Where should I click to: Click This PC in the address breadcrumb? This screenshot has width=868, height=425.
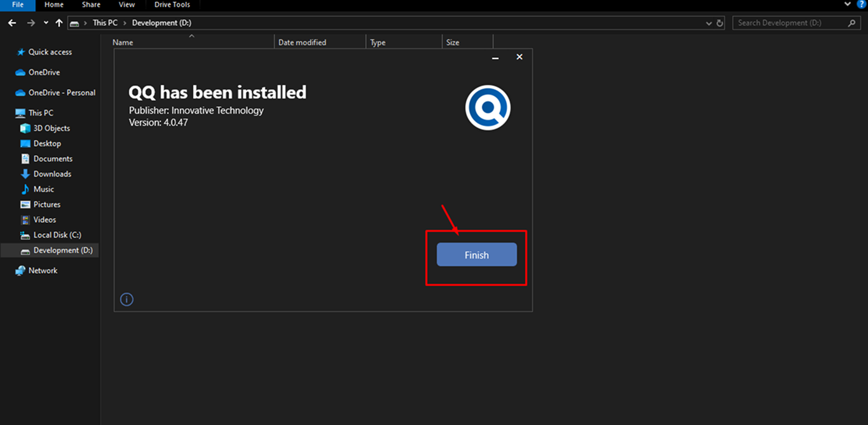105,23
